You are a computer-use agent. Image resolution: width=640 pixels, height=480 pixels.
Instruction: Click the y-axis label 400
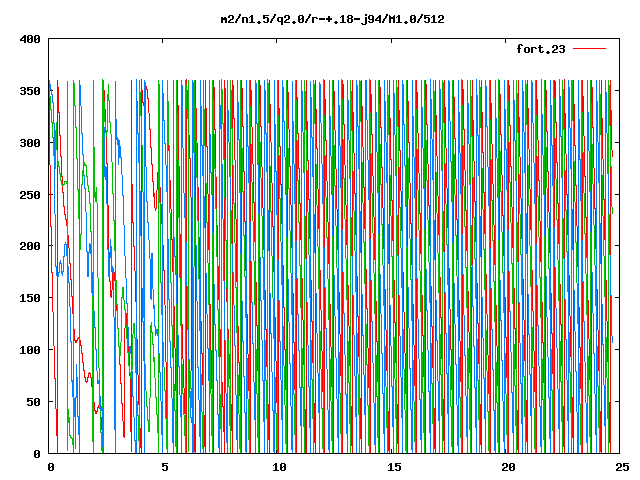pos(30,39)
